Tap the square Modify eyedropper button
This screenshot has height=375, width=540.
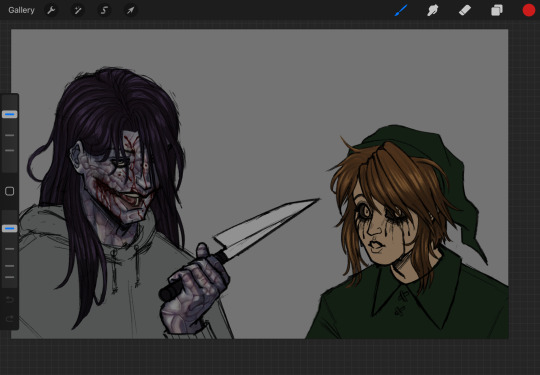pyautogui.click(x=10, y=191)
